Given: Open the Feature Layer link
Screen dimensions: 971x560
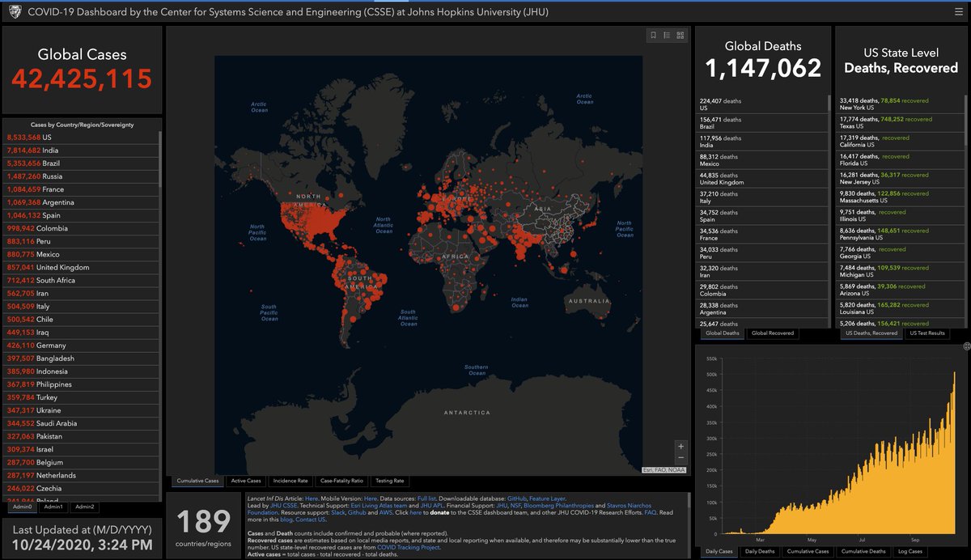Looking at the screenshot, I should [x=547, y=498].
